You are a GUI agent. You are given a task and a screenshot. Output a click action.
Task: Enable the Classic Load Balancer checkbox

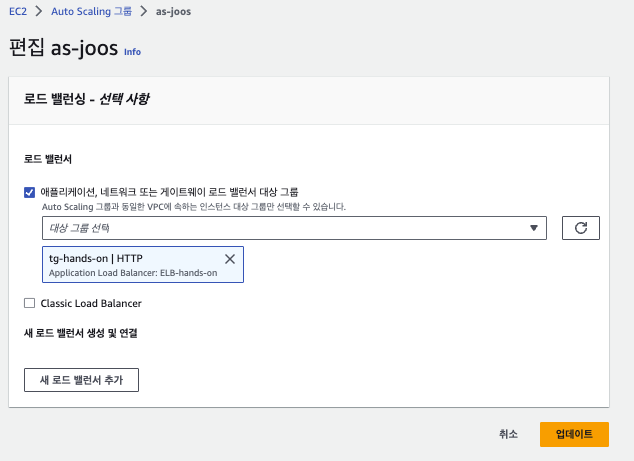point(30,303)
